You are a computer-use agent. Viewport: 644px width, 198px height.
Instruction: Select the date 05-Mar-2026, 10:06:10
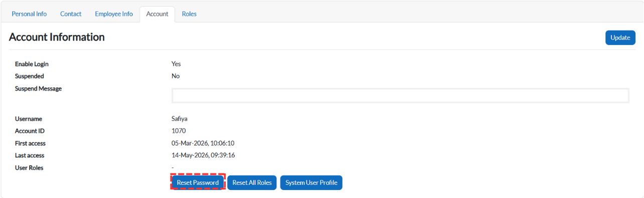203,143
